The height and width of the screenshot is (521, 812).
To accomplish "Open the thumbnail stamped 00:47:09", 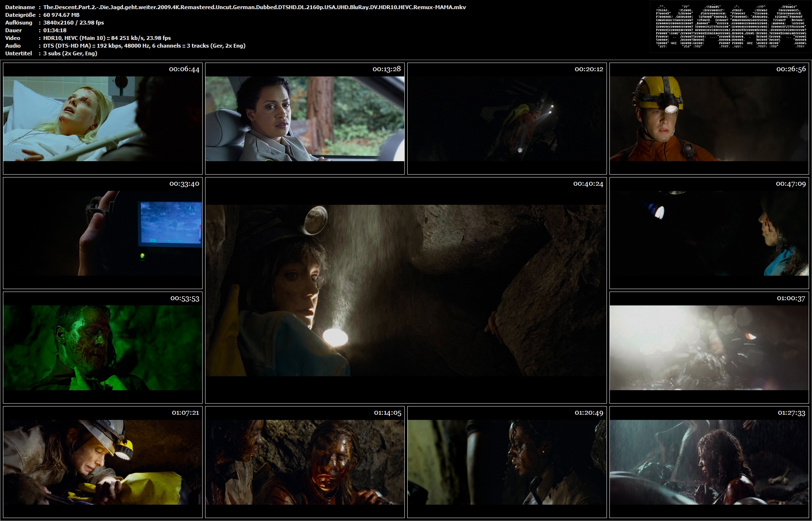I will pyautogui.click(x=709, y=233).
